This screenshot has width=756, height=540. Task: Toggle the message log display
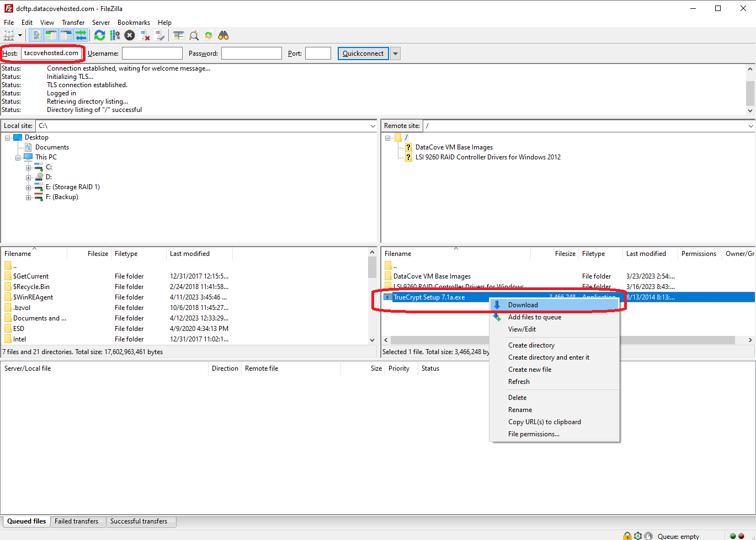point(36,35)
